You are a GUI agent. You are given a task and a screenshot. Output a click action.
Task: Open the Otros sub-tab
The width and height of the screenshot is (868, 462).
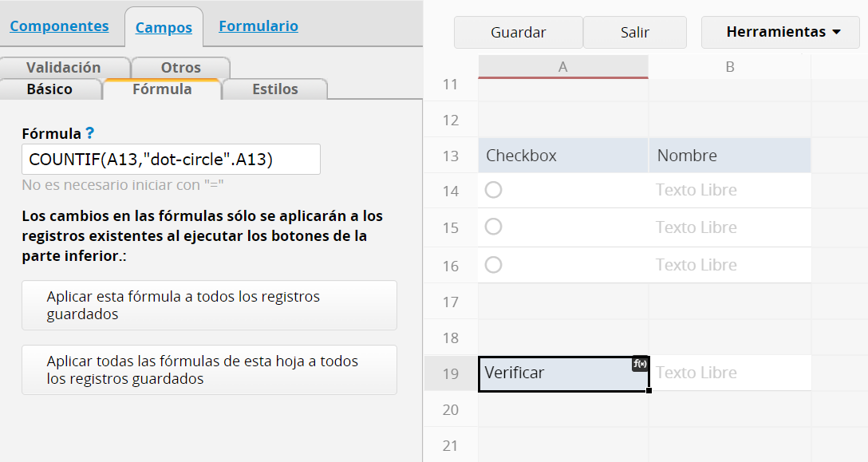pyautogui.click(x=180, y=68)
